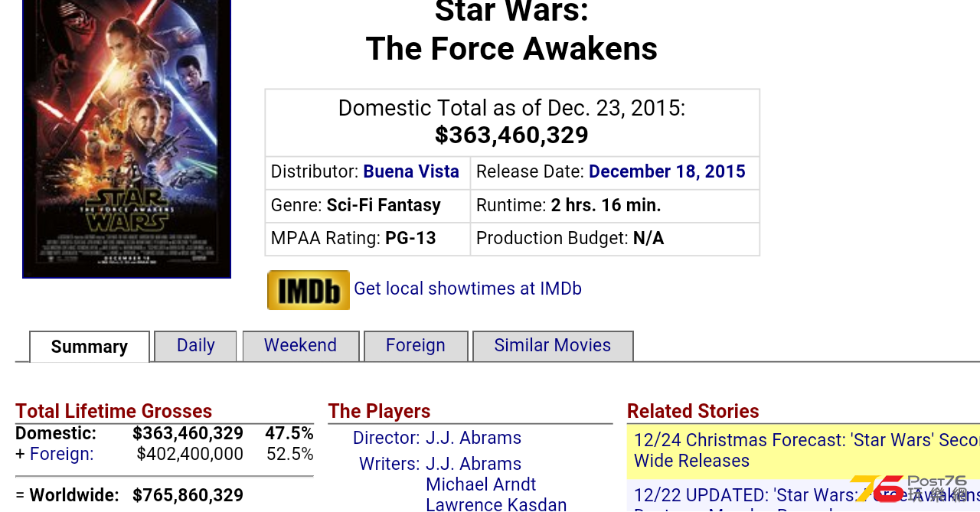Open the Similar Movies tab
The image size is (980, 512).
(x=553, y=346)
